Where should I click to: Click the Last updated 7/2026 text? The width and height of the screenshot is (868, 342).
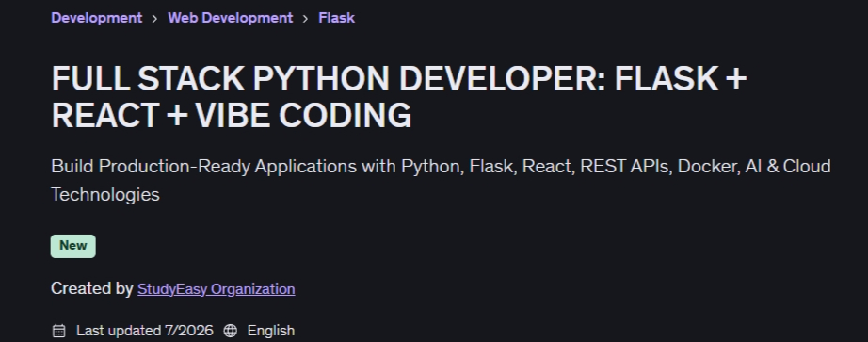[144, 331]
